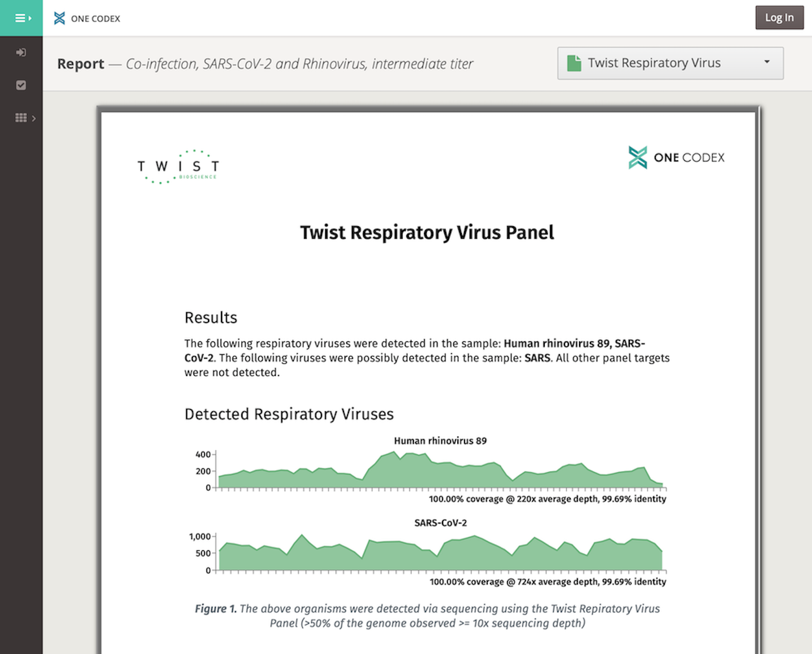Click the 'Twist Respiratory Virus Panel' title

tap(427, 232)
